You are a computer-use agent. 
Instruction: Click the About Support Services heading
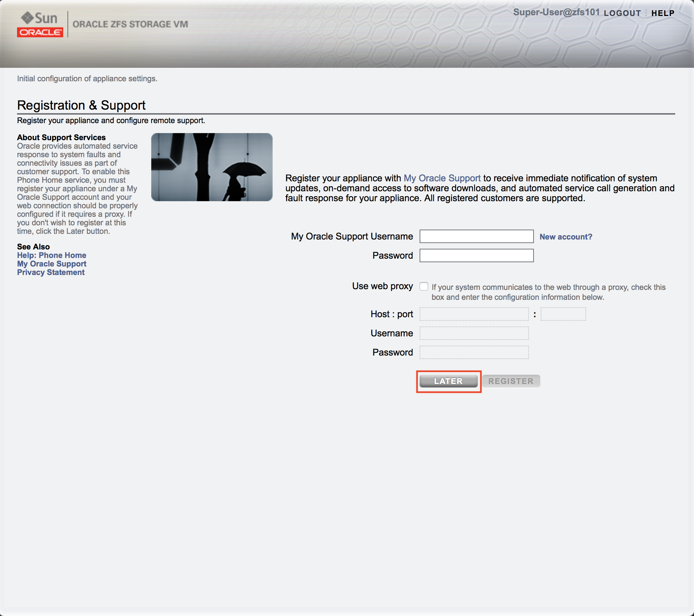(61, 137)
